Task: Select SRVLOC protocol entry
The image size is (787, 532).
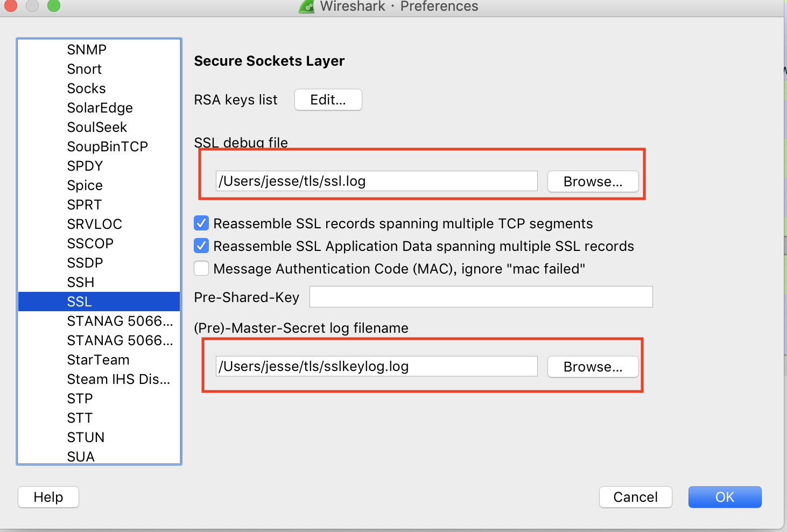Action: (x=99, y=224)
